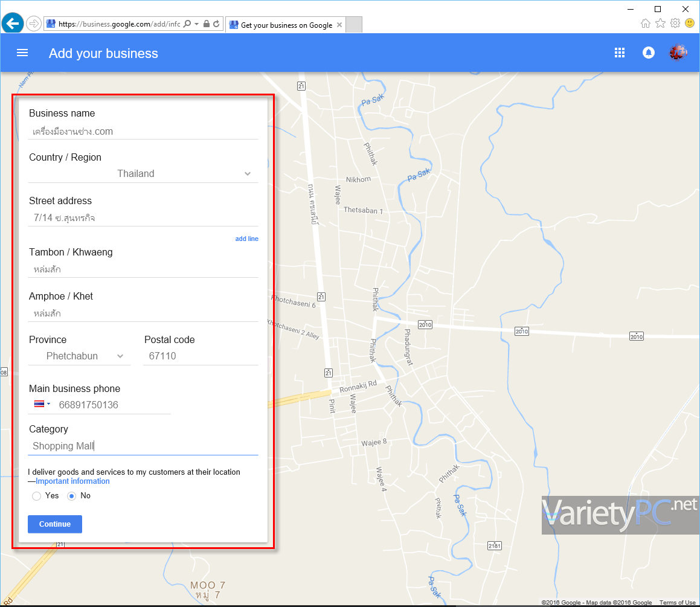Screen dimensions: 700x607
Task: Click the Home icon in the browser
Action: click(645, 23)
